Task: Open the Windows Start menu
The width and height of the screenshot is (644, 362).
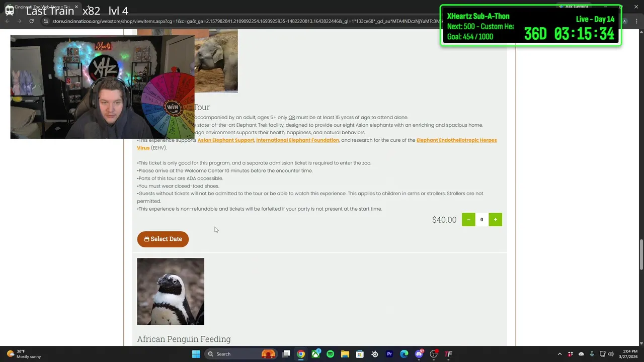Action: tap(196, 354)
